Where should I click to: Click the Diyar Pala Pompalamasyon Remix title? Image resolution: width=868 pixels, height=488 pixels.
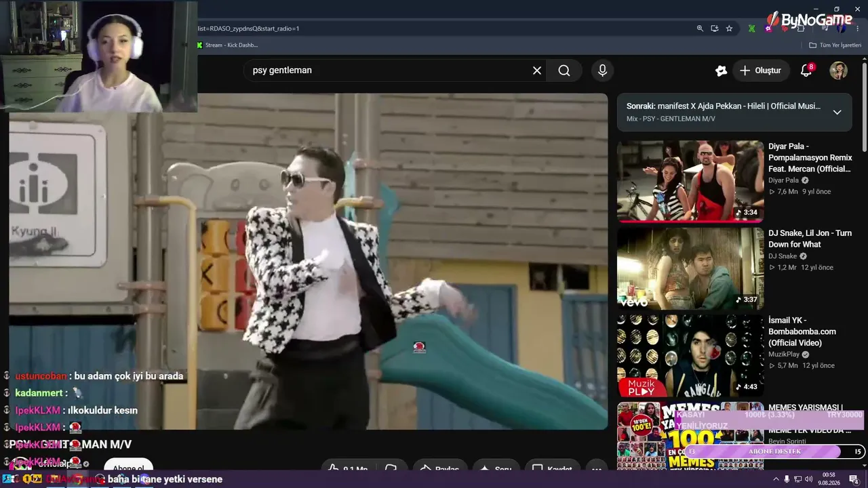tap(810, 158)
